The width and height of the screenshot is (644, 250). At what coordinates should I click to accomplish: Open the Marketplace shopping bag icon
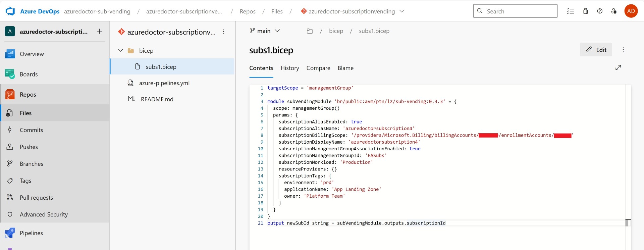(x=586, y=11)
